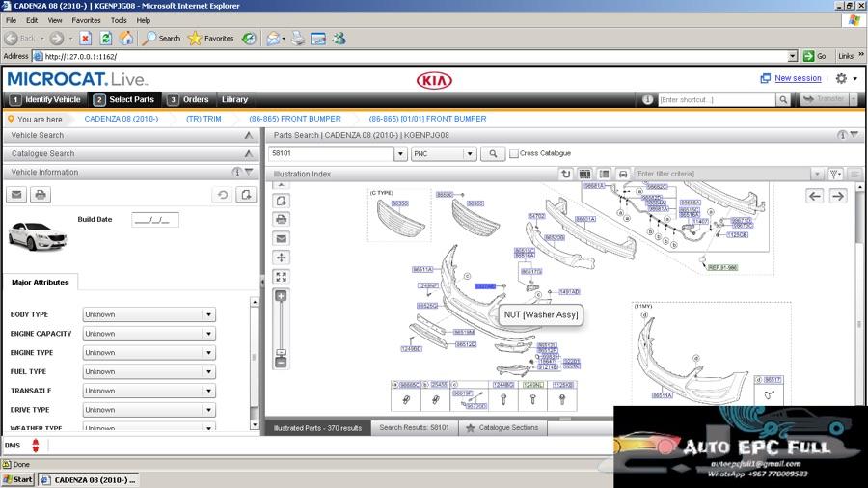Click the Enter filter criteria field
The image size is (868, 488).
pos(722,174)
